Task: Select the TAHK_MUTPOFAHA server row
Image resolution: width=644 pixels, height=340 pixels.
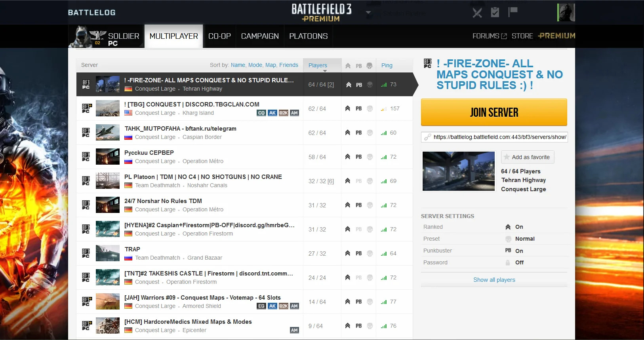Action: point(244,133)
